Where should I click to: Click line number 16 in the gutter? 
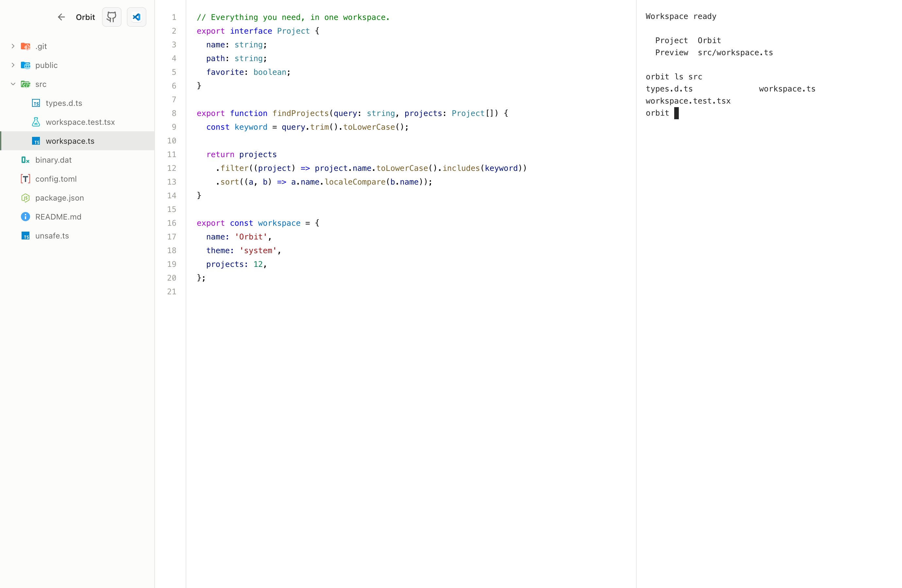tap(172, 223)
